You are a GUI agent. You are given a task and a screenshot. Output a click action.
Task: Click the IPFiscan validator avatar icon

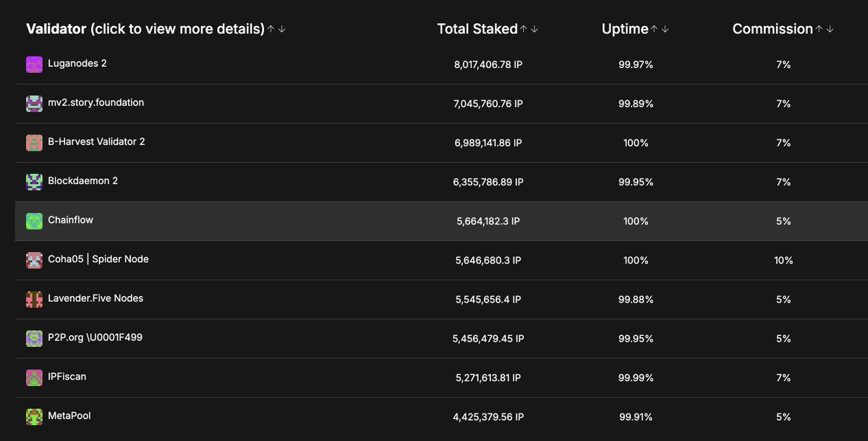[34, 377]
